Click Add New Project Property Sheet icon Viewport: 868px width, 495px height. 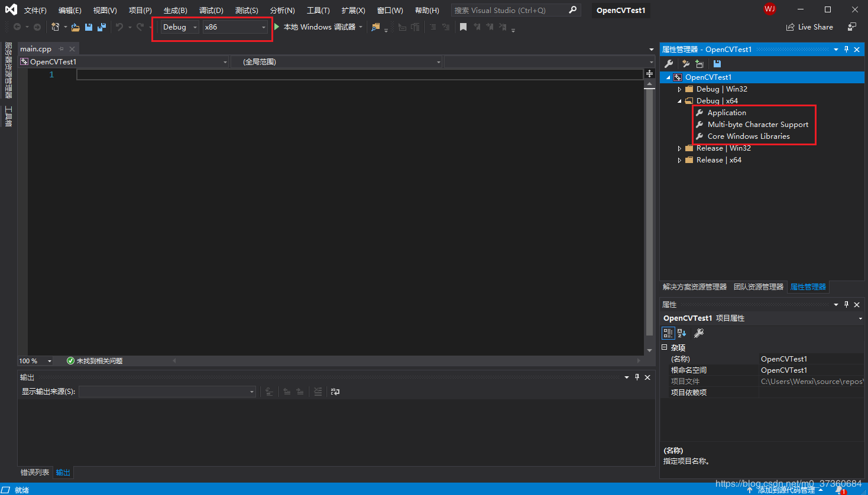[686, 64]
